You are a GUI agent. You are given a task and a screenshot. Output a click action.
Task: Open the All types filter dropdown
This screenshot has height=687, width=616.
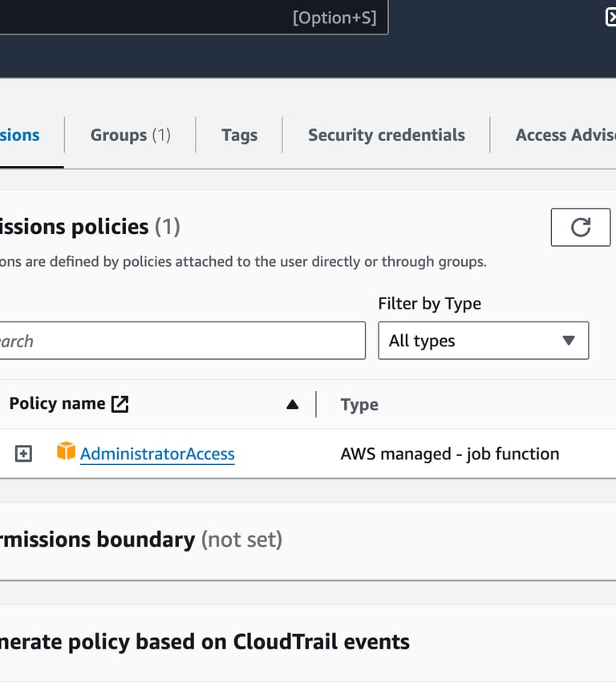(x=483, y=341)
